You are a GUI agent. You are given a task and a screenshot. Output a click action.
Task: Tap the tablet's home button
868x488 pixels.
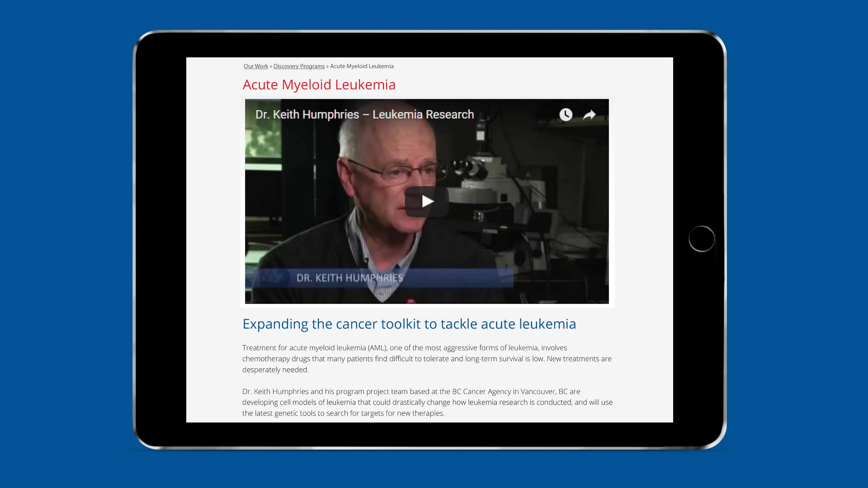[x=702, y=239]
